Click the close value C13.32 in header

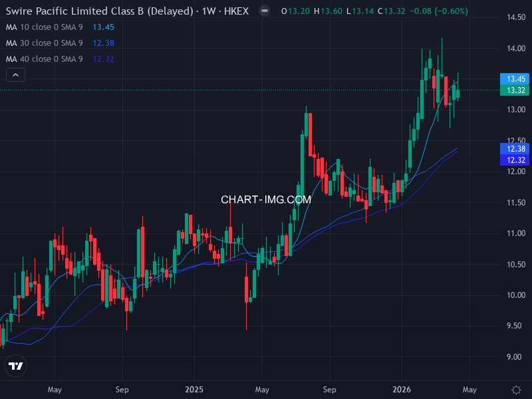[x=392, y=11]
